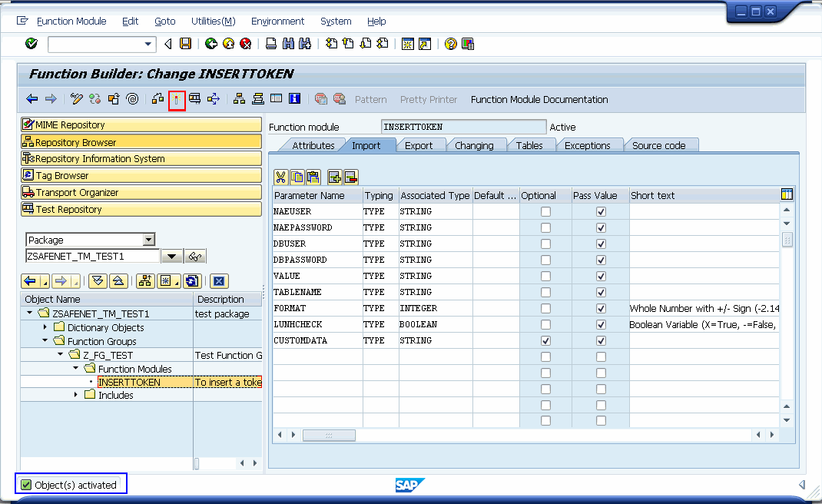Screen dimensions: 822x504
Task: Switch to the Attributes tab
Action: (x=313, y=145)
